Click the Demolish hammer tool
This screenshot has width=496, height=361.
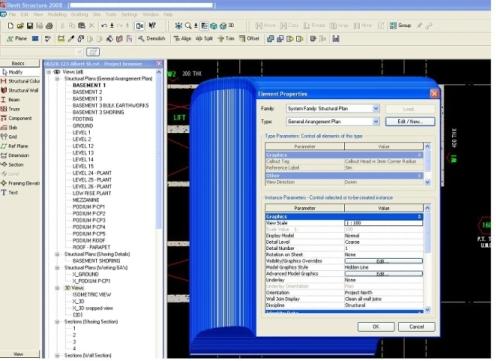click(x=152, y=39)
